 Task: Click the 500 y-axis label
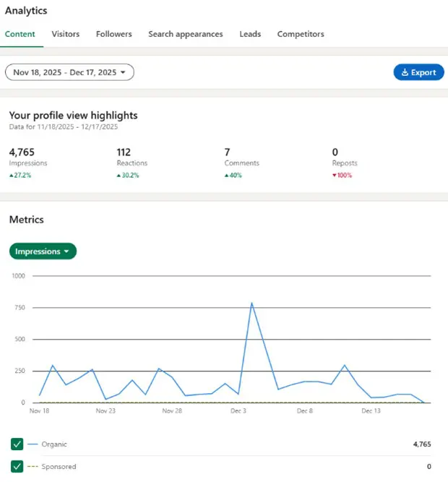20,339
